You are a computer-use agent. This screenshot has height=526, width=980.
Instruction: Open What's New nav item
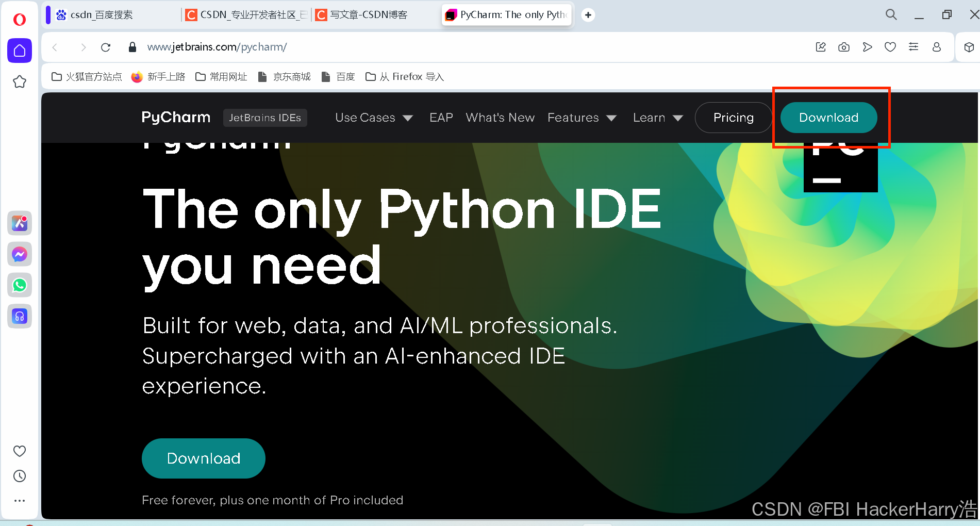tap(500, 118)
